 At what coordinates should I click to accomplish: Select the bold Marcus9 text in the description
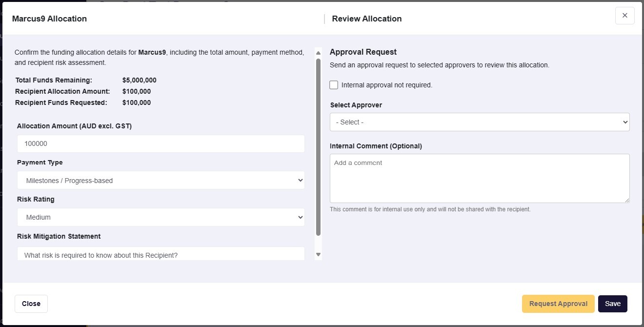coord(152,52)
